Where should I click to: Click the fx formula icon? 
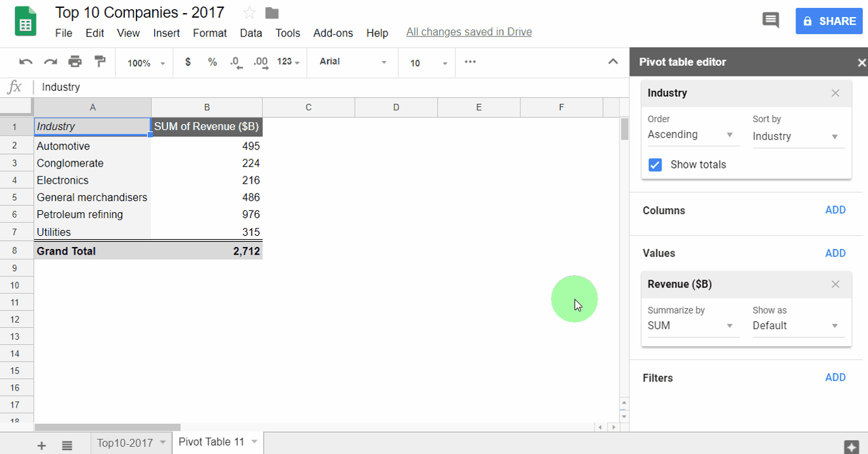[14, 87]
